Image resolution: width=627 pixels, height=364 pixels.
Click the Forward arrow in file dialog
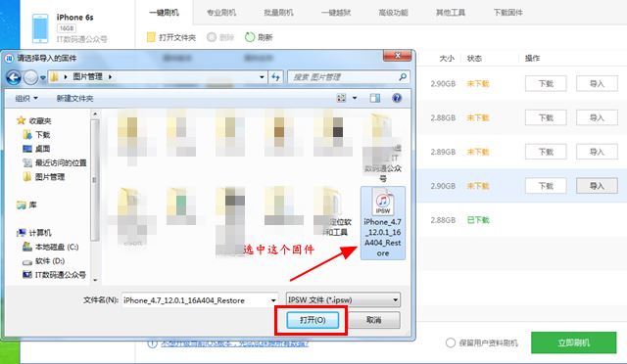pos(30,77)
